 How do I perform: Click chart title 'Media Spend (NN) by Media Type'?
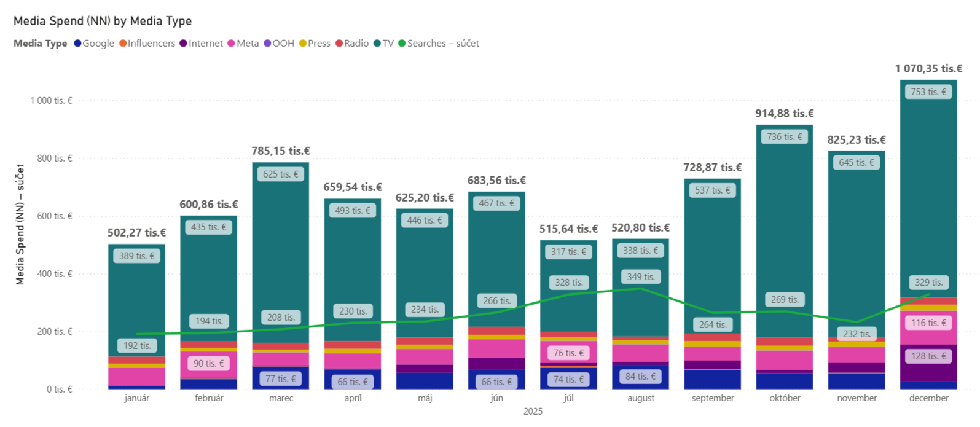(103, 21)
